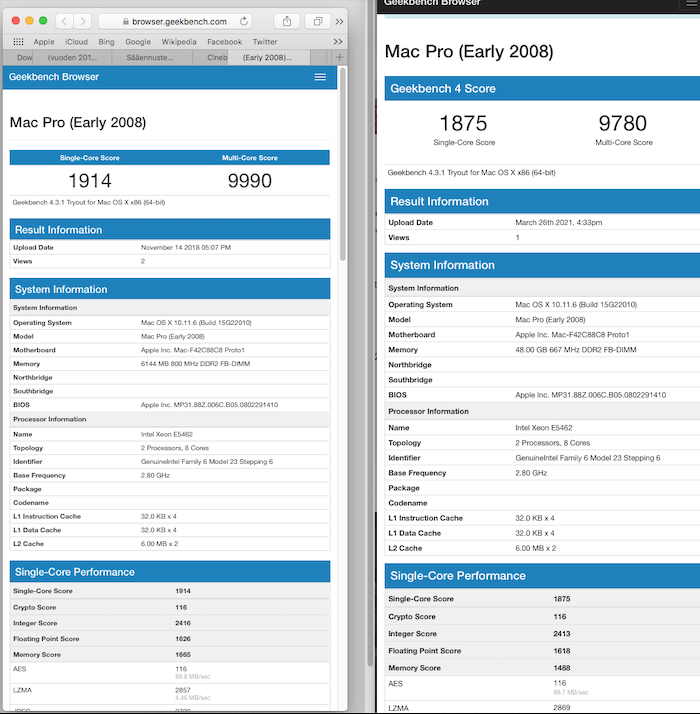Select upload date "November 14 2018 05:07 PM"
Viewport: 700px width, 714px height.
(186, 247)
